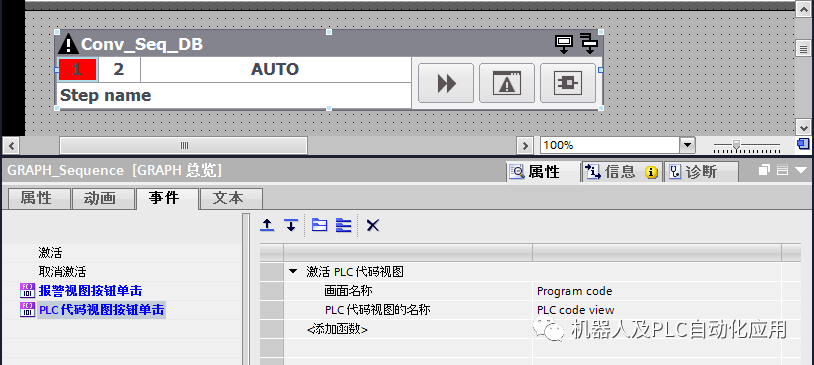
Task: Click the PLC 代码视图的名称 parameter label
Action: tap(378, 310)
